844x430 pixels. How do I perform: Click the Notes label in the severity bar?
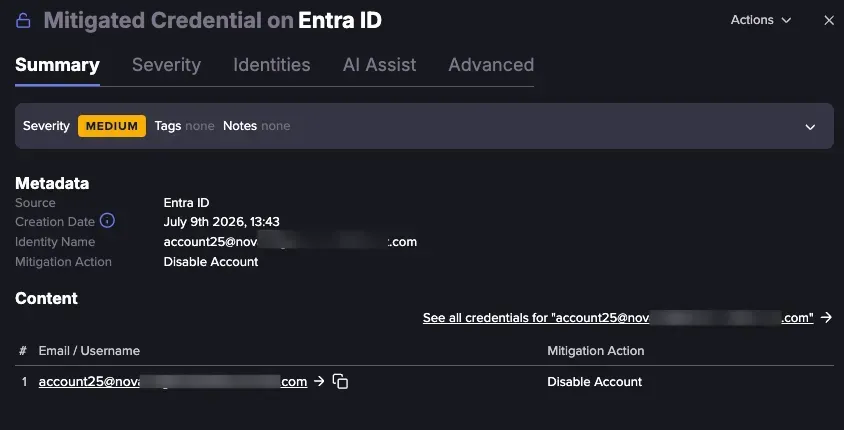click(240, 126)
